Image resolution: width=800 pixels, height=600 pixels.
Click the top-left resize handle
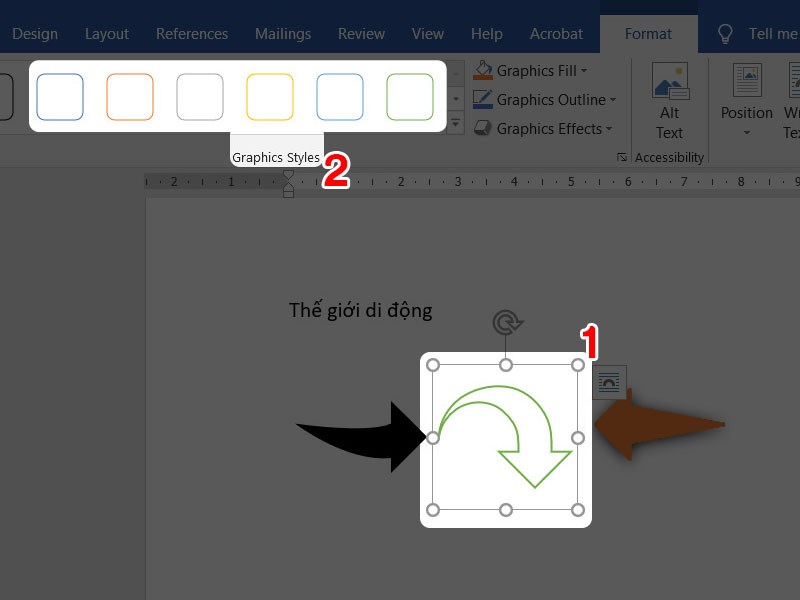[433, 365]
